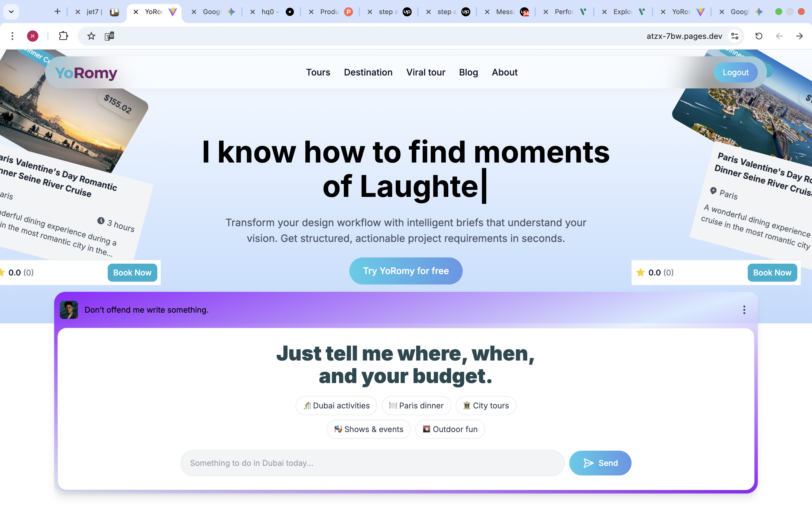Open the chat widget three-dot menu
This screenshot has height=507, width=812.
(x=745, y=310)
